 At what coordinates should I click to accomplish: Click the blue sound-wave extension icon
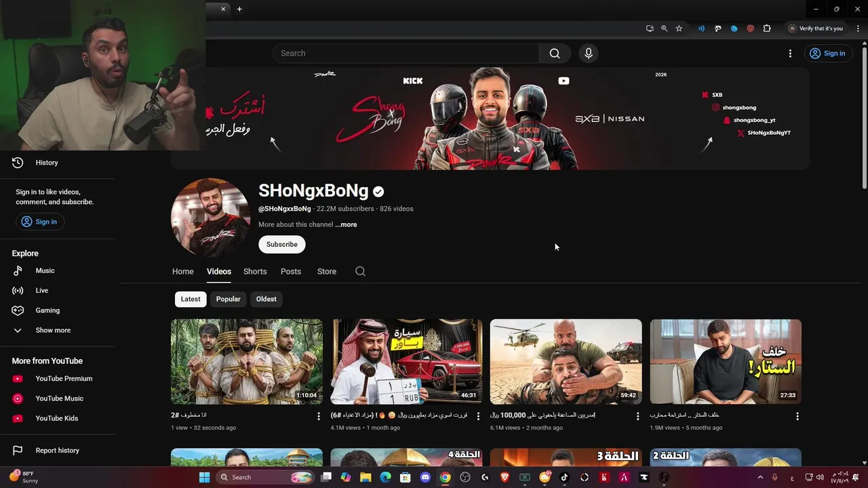[701, 28]
